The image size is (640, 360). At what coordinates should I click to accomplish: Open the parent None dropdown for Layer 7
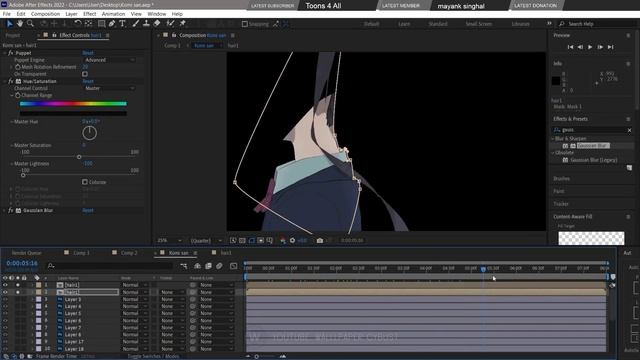click(216, 327)
